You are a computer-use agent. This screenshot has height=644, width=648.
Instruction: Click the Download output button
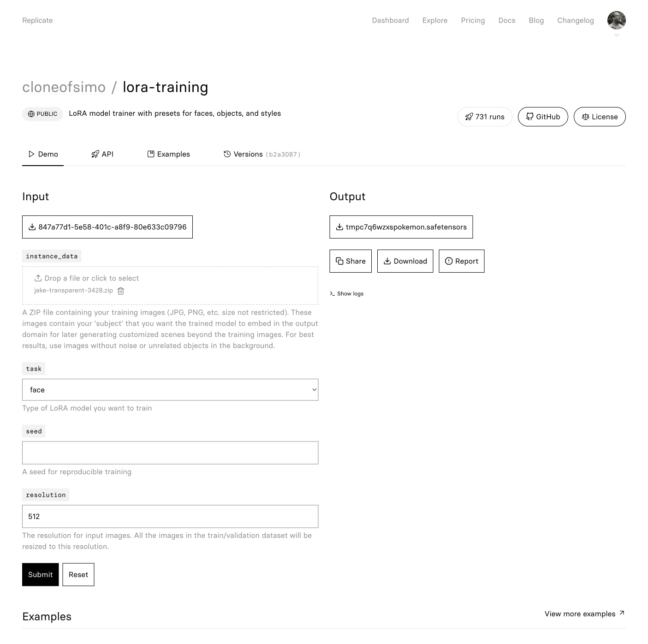(405, 261)
